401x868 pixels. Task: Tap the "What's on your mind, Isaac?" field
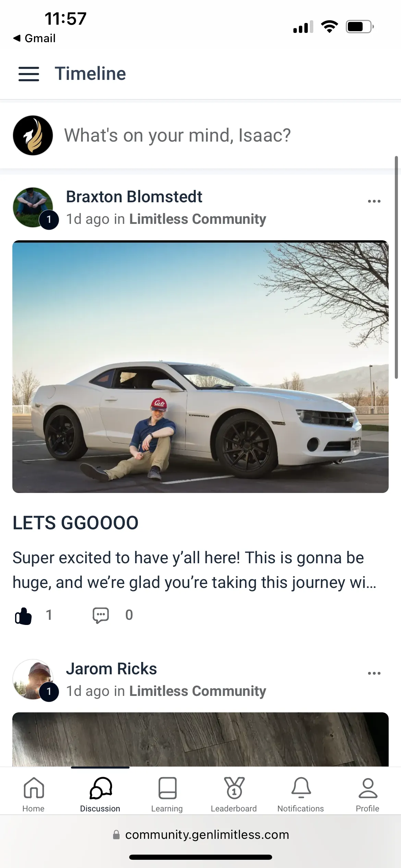pos(178,135)
